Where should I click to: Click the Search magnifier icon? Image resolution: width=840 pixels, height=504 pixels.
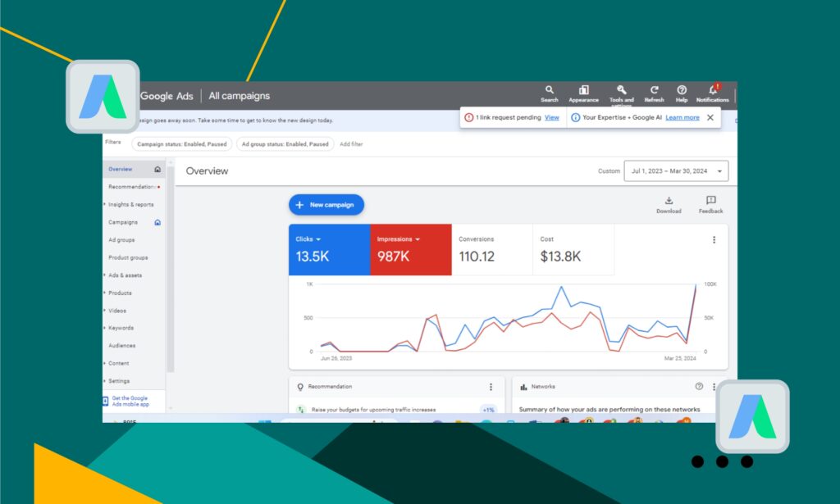549,90
